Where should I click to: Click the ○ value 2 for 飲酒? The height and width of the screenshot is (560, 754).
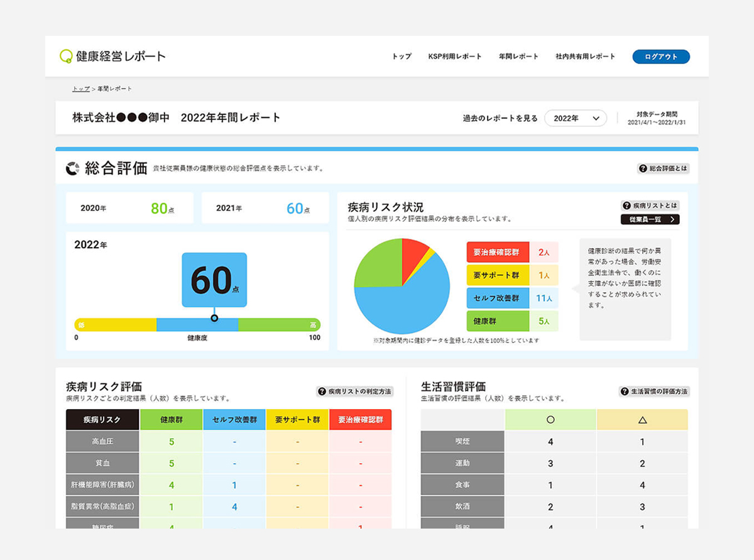[x=550, y=507]
